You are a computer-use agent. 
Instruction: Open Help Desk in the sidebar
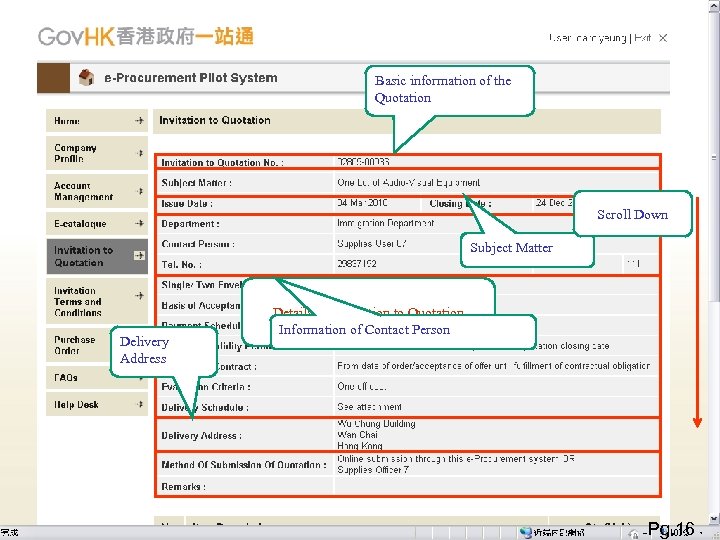pos(97,405)
